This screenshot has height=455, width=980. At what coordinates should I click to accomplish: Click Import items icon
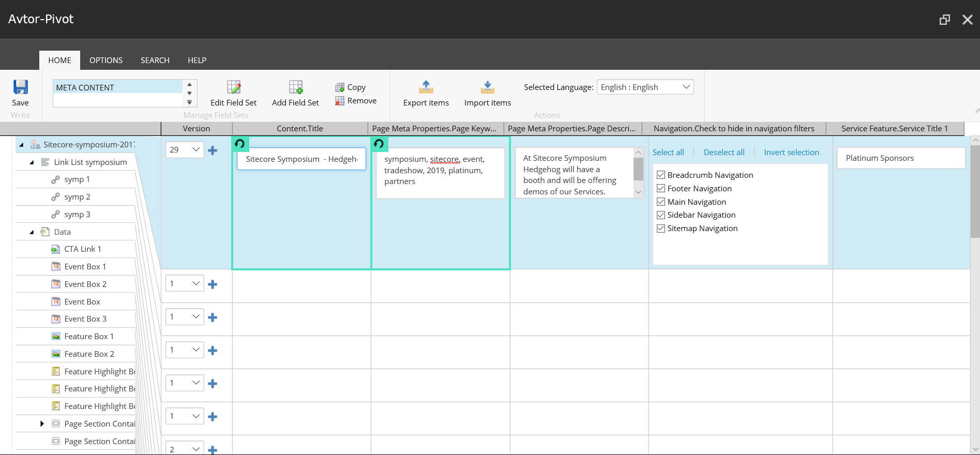pyautogui.click(x=487, y=87)
